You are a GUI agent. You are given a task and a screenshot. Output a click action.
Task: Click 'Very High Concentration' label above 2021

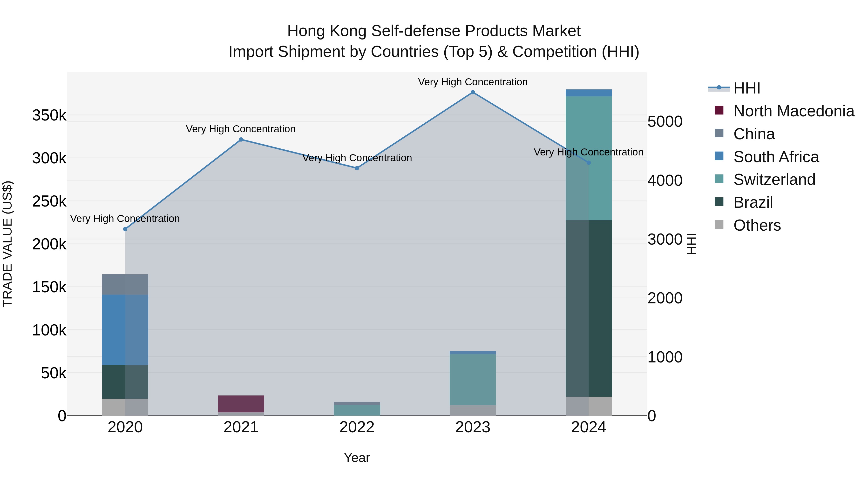point(241,129)
